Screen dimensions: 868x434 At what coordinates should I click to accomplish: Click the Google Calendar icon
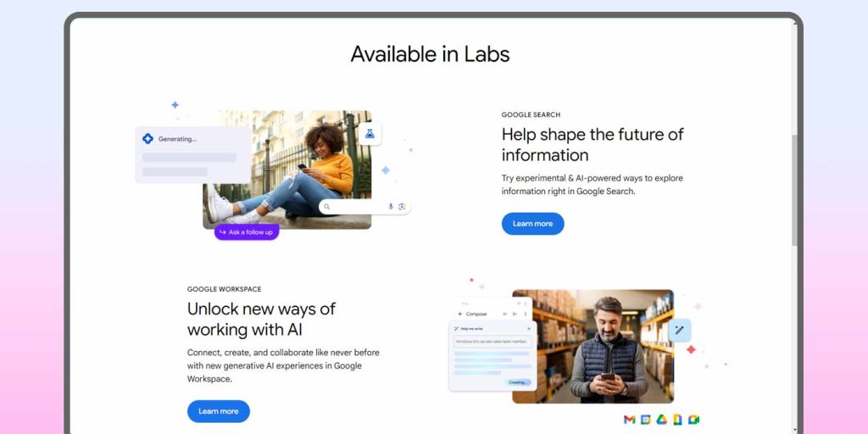tap(645, 419)
